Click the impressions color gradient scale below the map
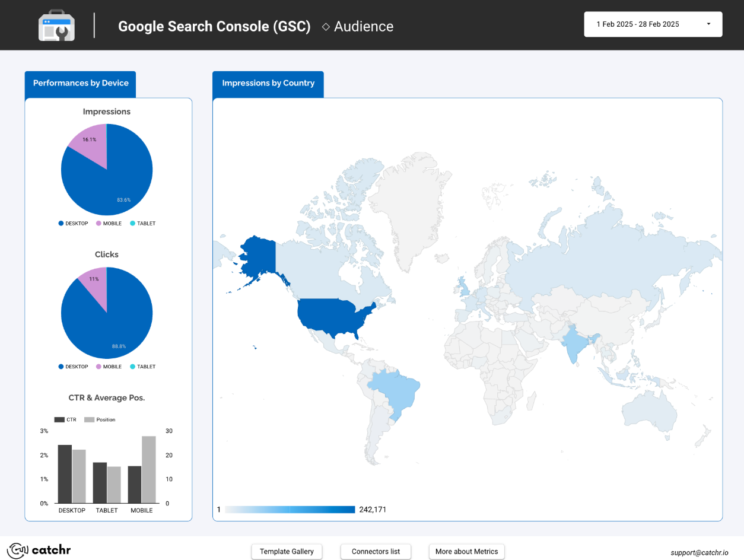 point(289,509)
